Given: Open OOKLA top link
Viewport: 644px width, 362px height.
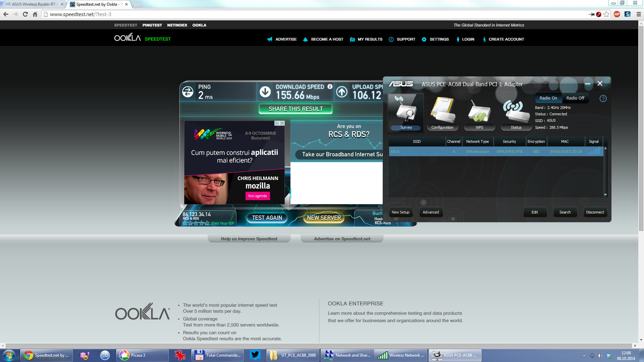Looking at the screenshot, I should (x=199, y=25).
